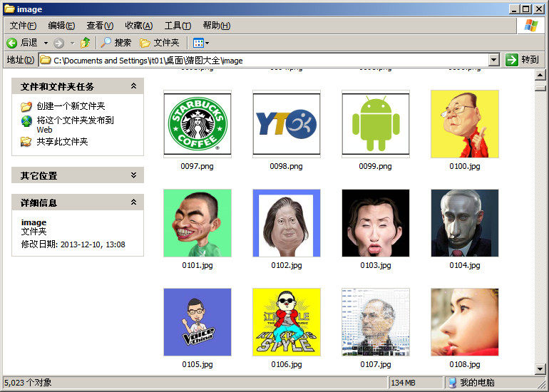Image resolution: width=549 pixels, height=392 pixels.
Task: Click the create new folder icon
Action: pyautogui.click(x=26, y=106)
